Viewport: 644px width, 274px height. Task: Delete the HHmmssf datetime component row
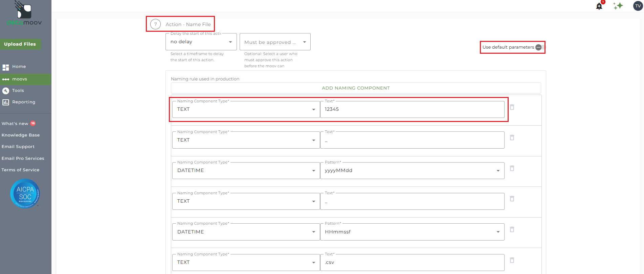pos(512,229)
